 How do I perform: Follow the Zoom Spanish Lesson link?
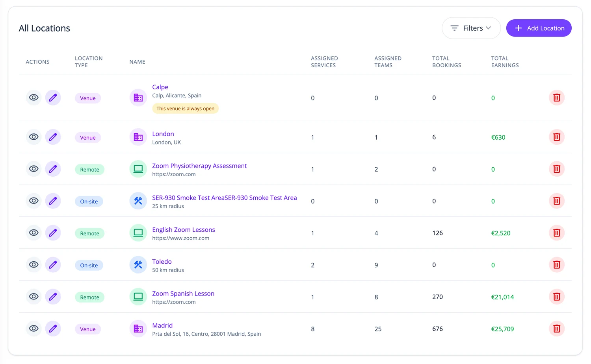coord(183,294)
